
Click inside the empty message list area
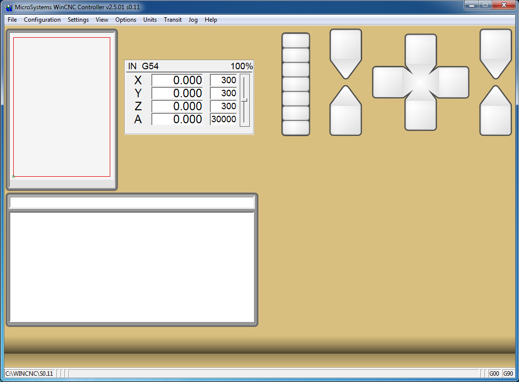click(132, 267)
